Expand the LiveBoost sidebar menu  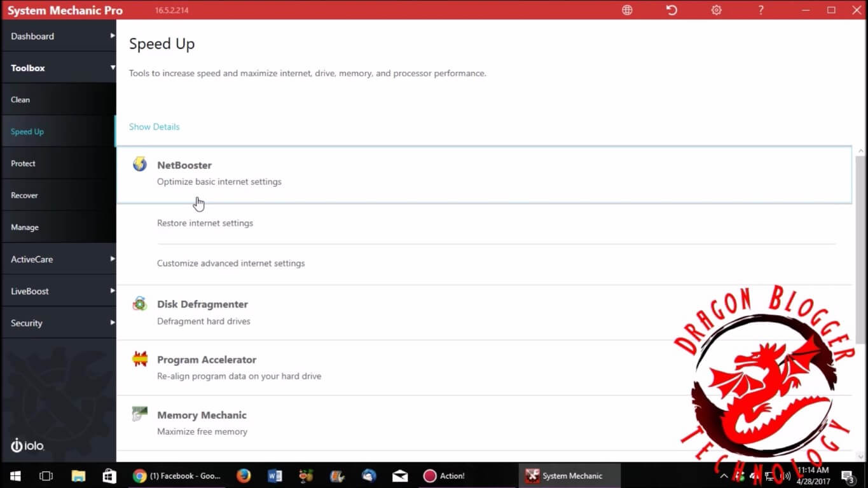tap(59, 291)
